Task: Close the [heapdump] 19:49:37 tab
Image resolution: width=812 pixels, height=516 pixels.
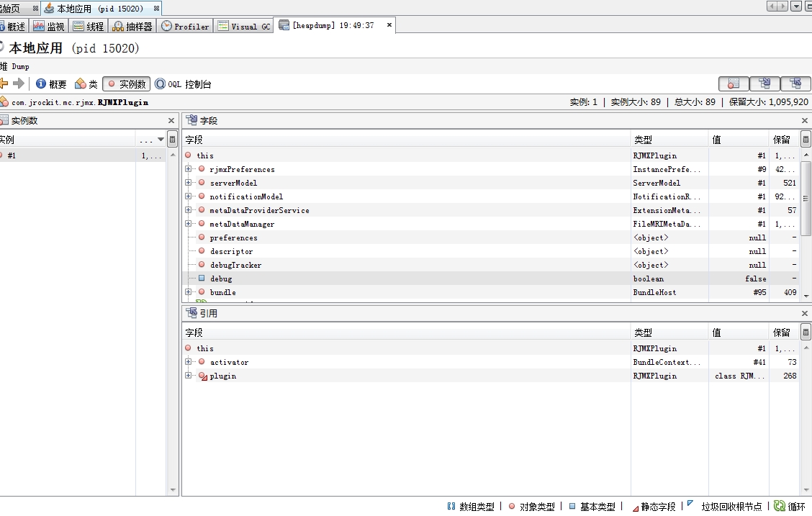Action: click(389, 25)
